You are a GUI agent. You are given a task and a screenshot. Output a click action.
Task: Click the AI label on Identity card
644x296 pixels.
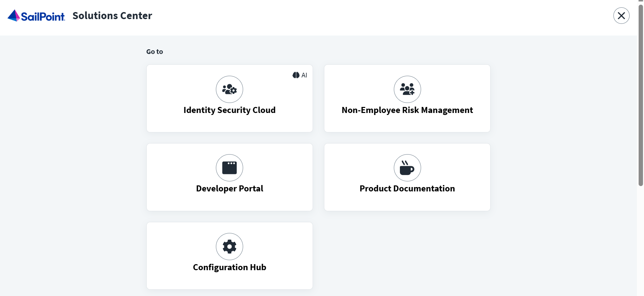pyautogui.click(x=304, y=75)
